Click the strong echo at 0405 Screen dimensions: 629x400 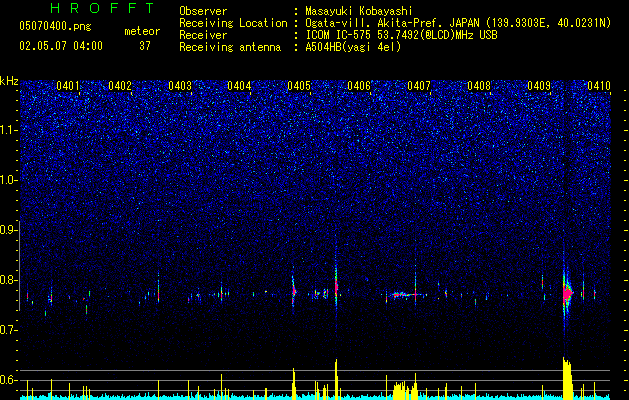click(x=294, y=290)
